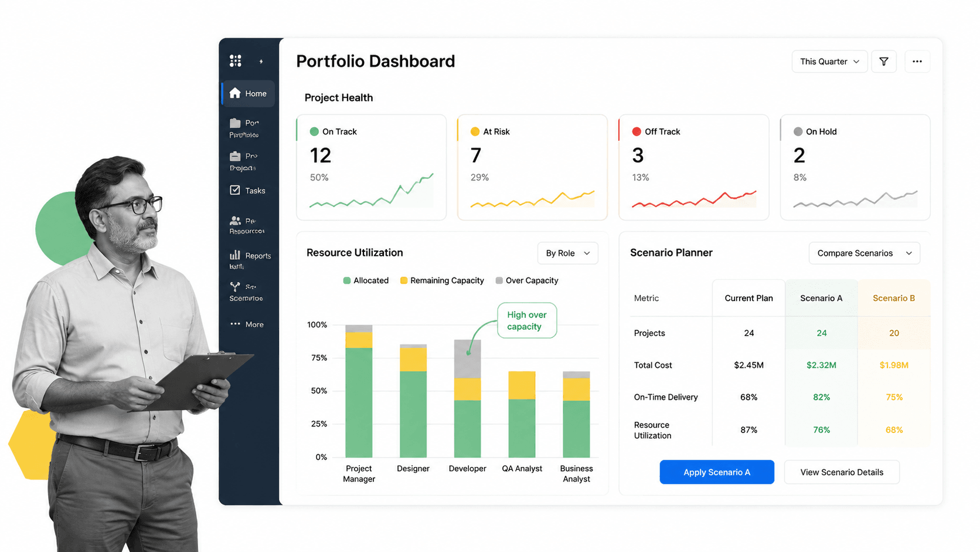This screenshot has height=552, width=980.
Task: Click the red Off Track status dot
Action: point(637,131)
